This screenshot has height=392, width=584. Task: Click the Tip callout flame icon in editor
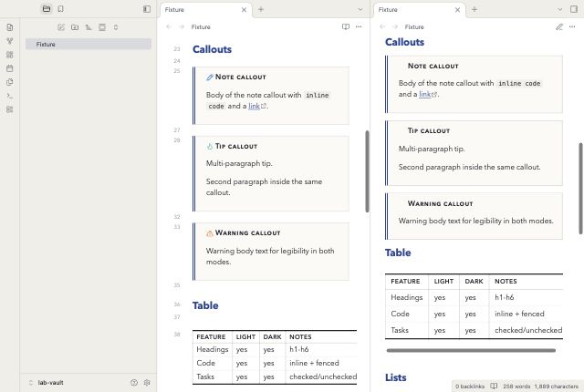point(210,146)
